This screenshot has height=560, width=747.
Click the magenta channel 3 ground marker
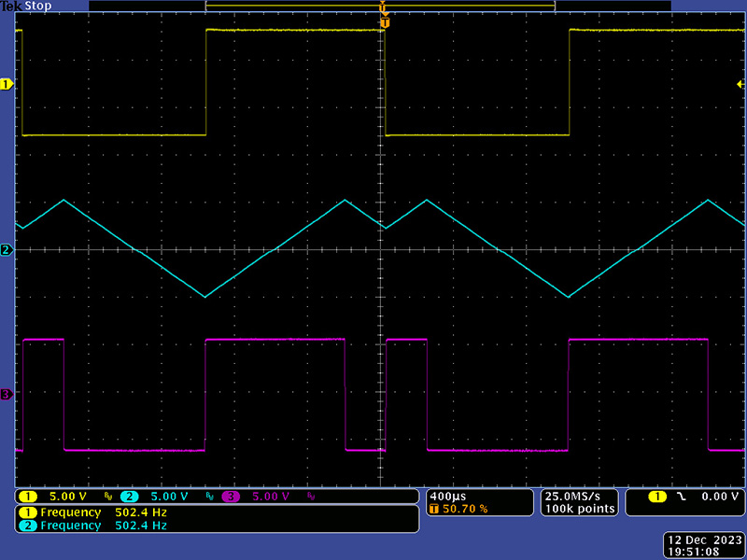click(7, 395)
